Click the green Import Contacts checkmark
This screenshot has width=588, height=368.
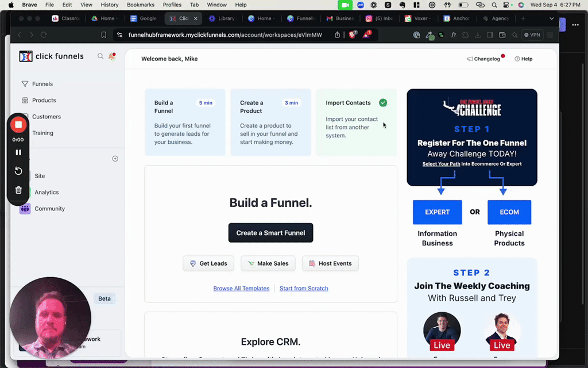coord(383,102)
